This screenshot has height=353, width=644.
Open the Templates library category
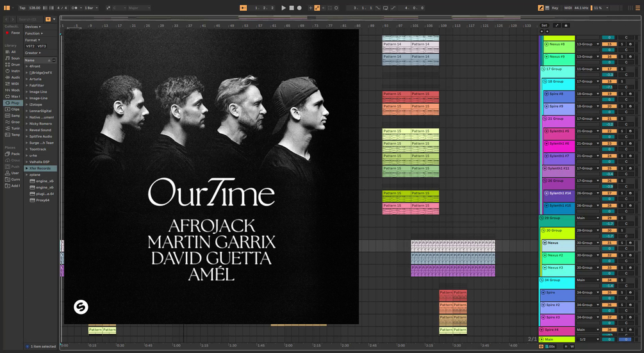tap(12, 135)
